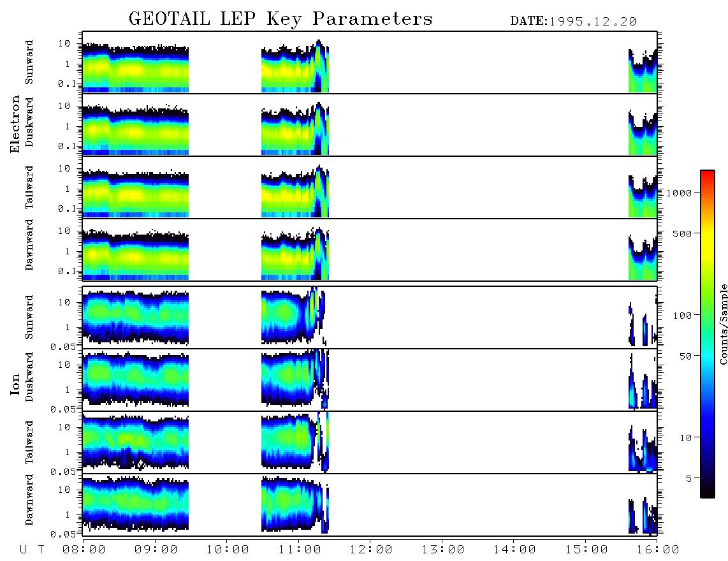
Task: Select the Ion 'Sunward' panel label
Action: pyautogui.click(x=29, y=317)
